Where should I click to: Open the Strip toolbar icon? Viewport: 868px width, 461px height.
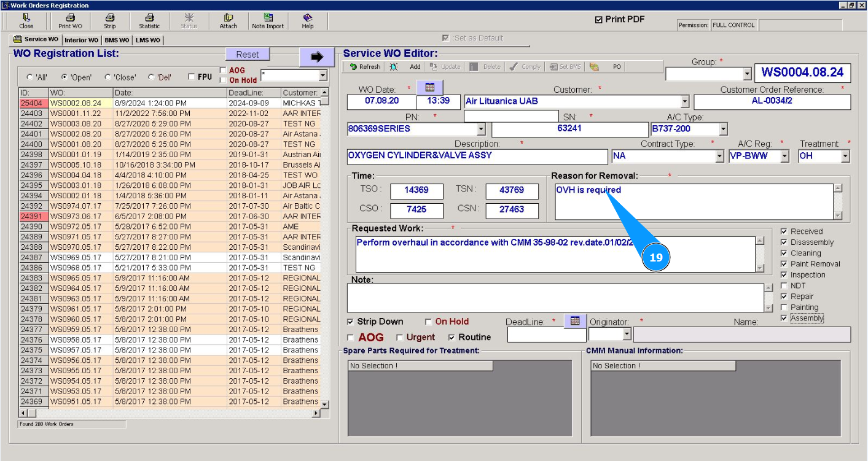[x=109, y=21]
